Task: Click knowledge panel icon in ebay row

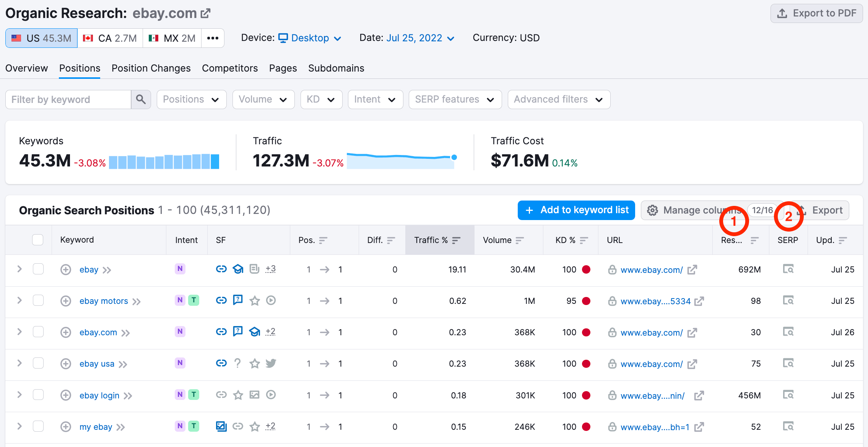Action: 238,269
